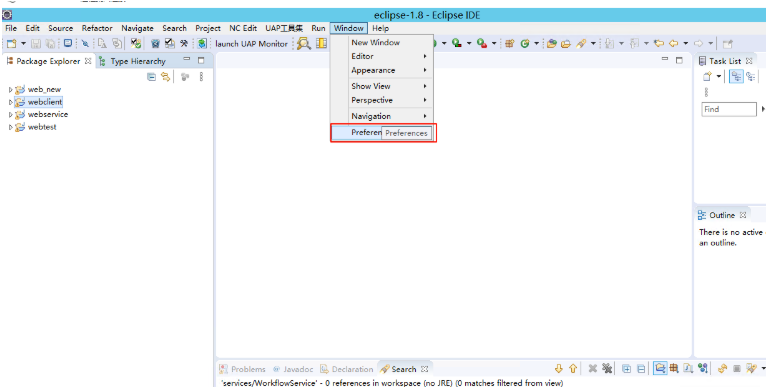
Task: Open New Java Class dropdown arrow
Action: [x=536, y=44]
